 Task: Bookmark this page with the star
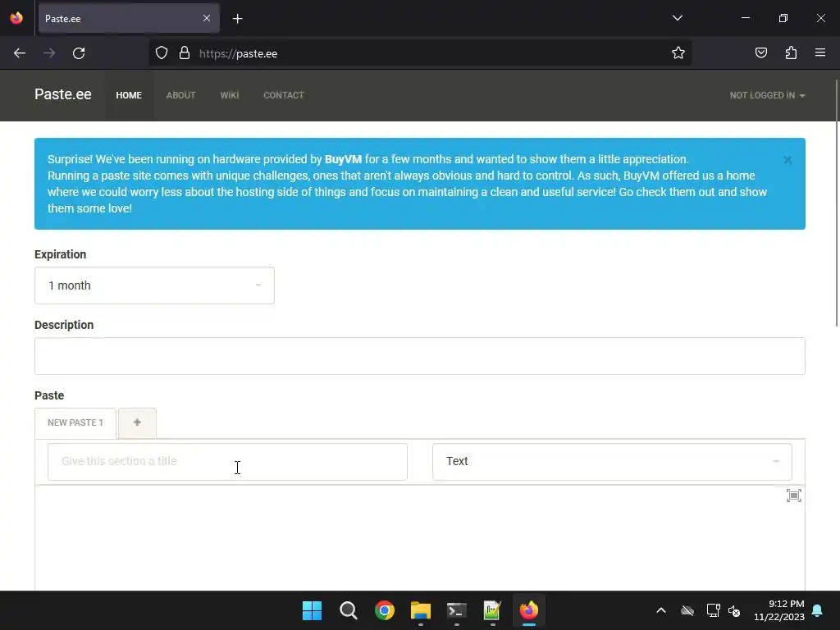coord(678,53)
